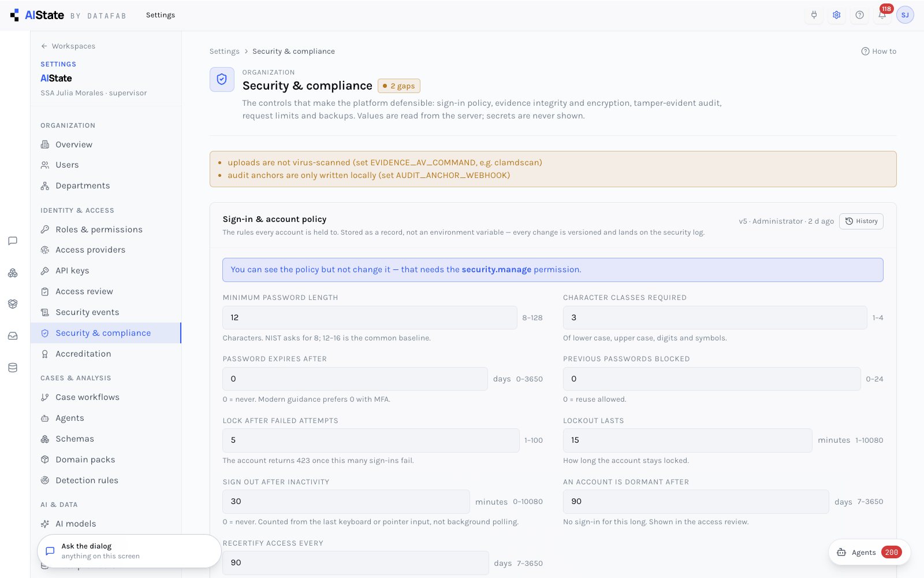924x578 pixels.
Task: Click the Minimum password length field
Action: 370,317
